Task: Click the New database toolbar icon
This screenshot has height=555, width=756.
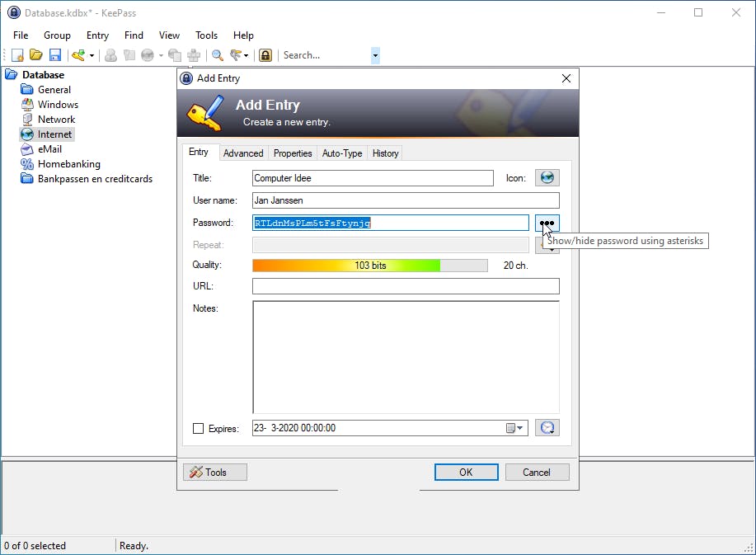Action: coord(17,55)
